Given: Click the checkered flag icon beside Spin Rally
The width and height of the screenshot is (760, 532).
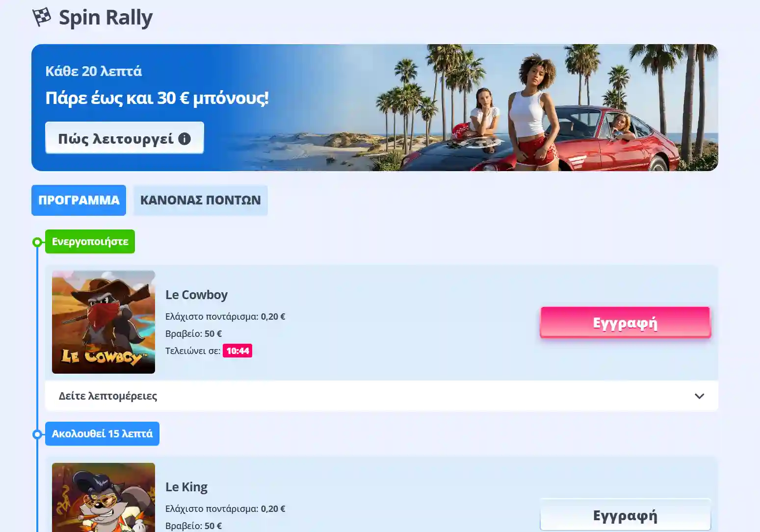Looking at the screenshot, I should click(42, 16).
